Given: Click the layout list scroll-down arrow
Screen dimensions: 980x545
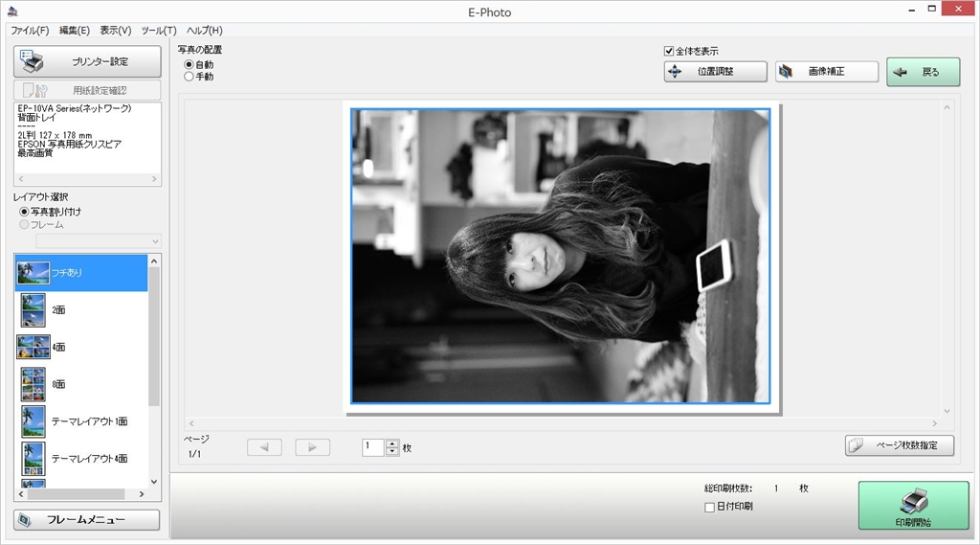Looking at the screenshot, I should tap(154, 482).
